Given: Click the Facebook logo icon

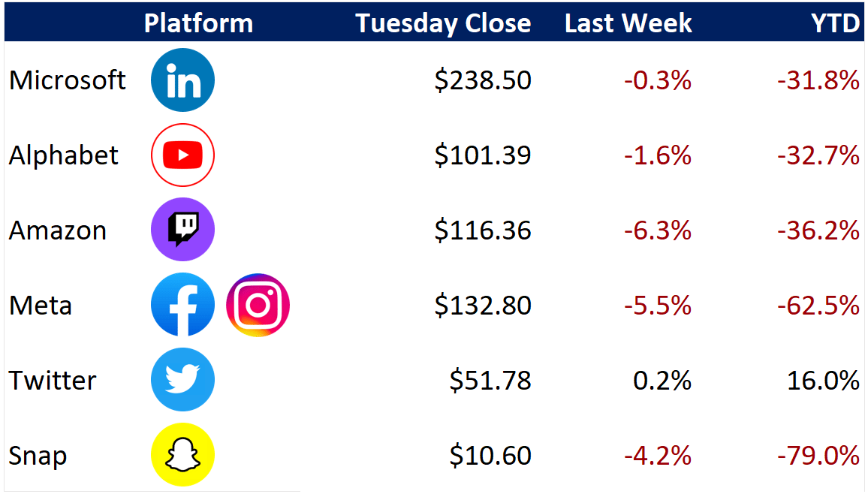Looking at the screenshot, I should pyautogui.click(x=182, y=304).
